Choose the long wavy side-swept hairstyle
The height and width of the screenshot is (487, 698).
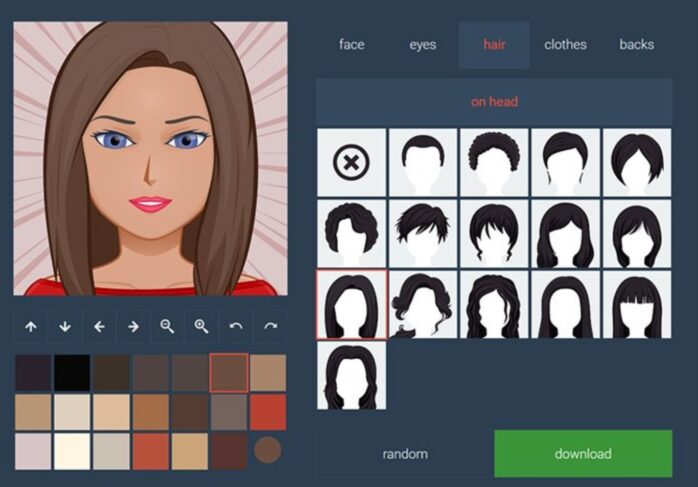[565, 234]
